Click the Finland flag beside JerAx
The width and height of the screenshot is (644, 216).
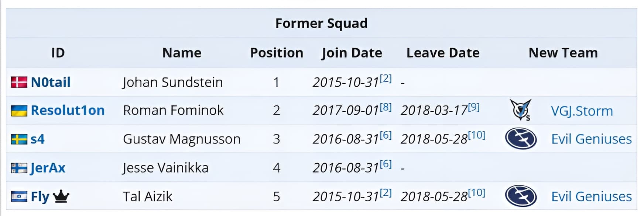pos(19,168)
